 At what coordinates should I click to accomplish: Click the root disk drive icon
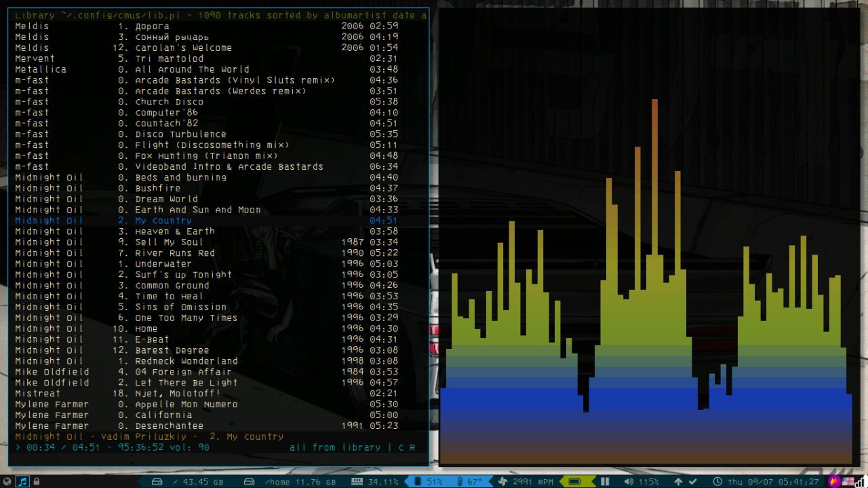coord(157,482)
